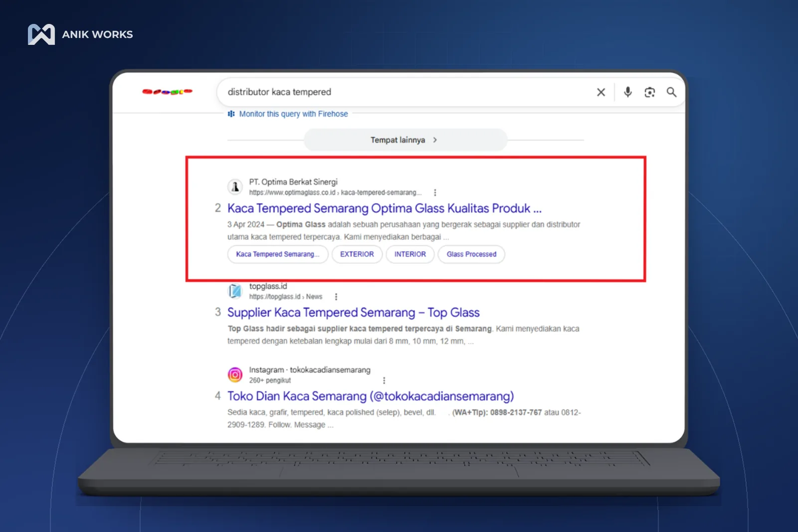This screenshot has width=798, height=532.
Task: Click the optimaglass.co.id URL breadcrumb
Action: coord(335,192)
